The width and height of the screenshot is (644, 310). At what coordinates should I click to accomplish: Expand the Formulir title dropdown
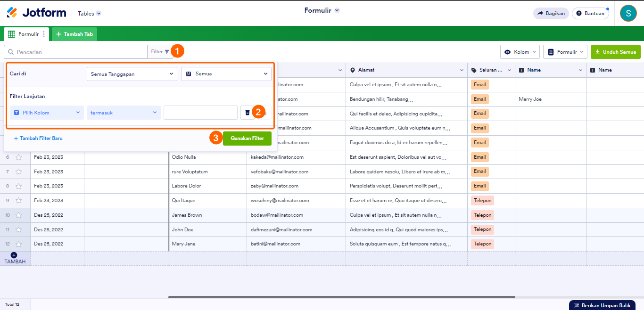point(322,10)
